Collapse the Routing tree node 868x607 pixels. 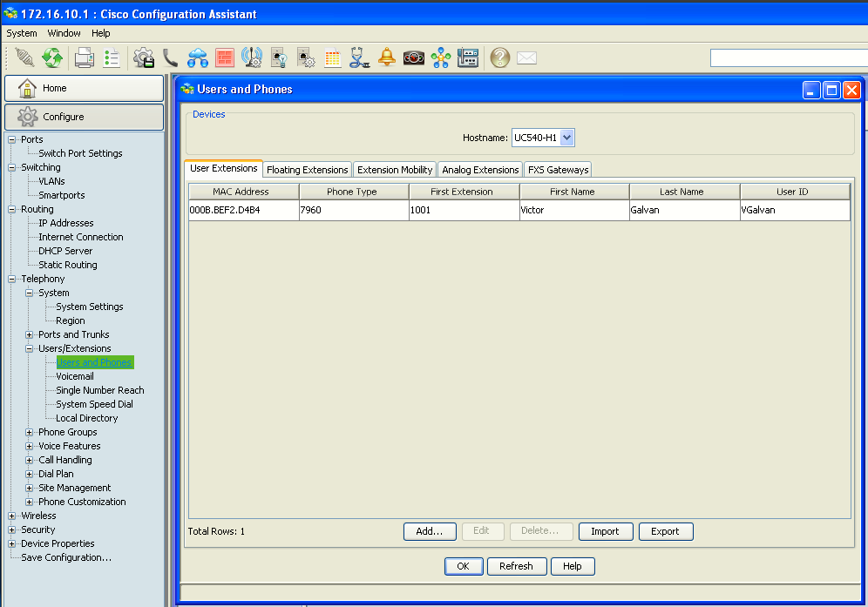click(x=11, y=209)
